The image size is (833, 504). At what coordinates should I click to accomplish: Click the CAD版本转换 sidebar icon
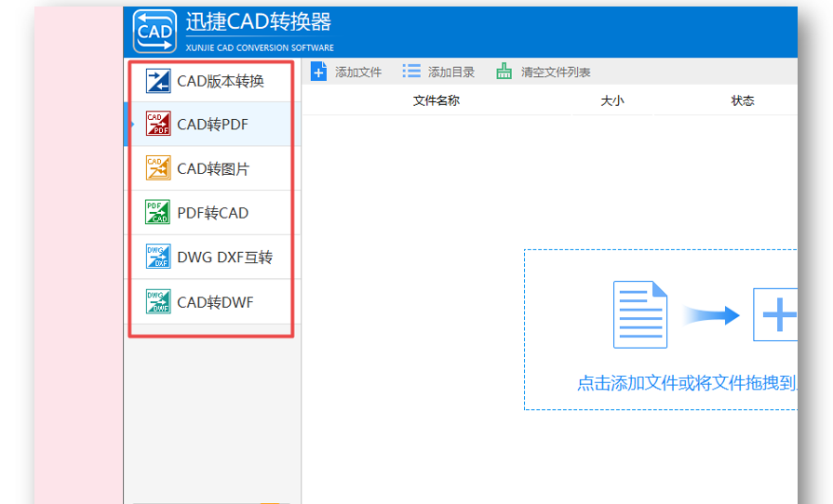pyautogui.click(x=158, y=81)
